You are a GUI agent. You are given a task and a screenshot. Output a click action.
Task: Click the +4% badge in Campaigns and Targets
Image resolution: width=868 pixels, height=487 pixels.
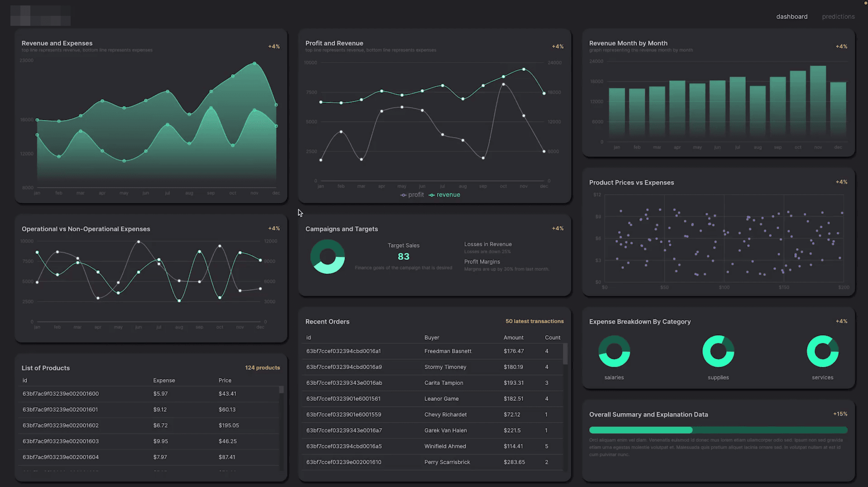pos(557,229)
